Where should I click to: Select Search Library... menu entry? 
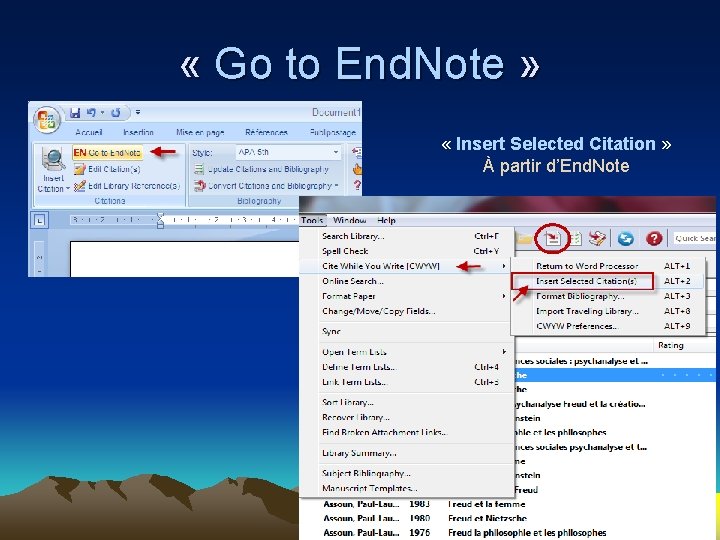pos(407,236)
